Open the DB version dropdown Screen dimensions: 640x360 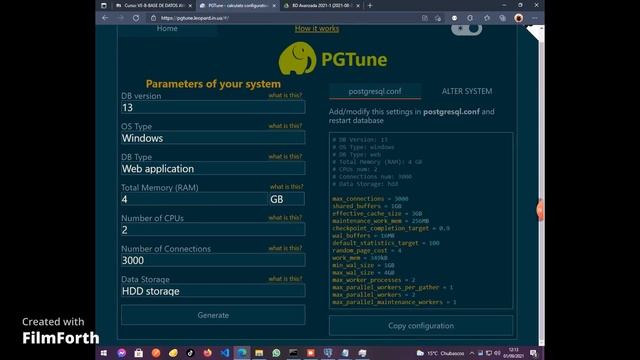[213, 107]
